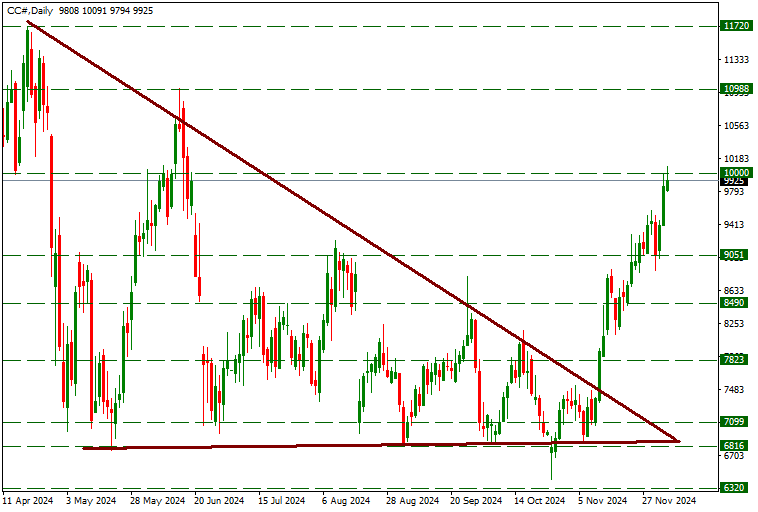The width and height of the screenshot is (758, 512).
Task: Click the 3 May 2024 date label
Action: [91, 500]
